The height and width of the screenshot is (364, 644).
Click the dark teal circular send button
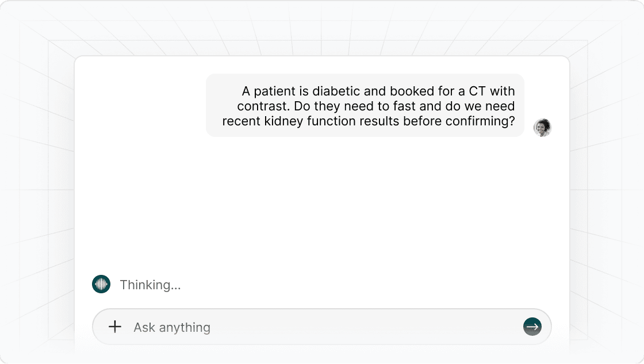532,327
